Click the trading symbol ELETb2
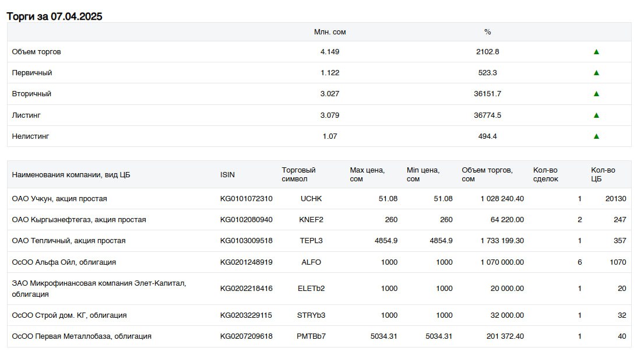 (x=311, y=289)
